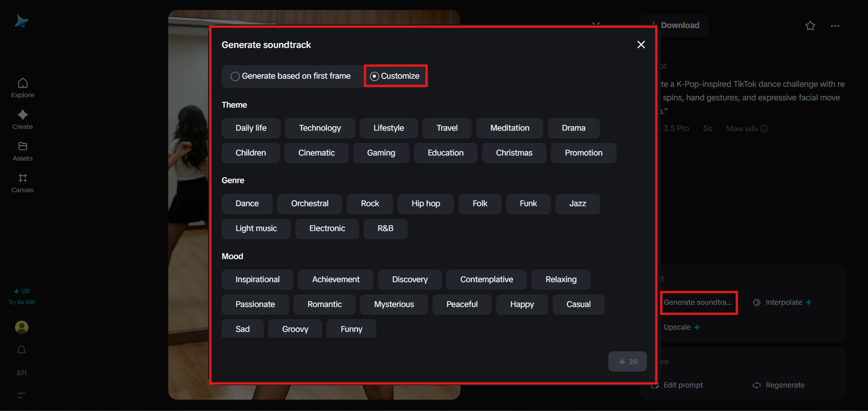Toggle the Cinematic theme chip
The height and width of the screenshot is (411, 868).
click(316, 153)
